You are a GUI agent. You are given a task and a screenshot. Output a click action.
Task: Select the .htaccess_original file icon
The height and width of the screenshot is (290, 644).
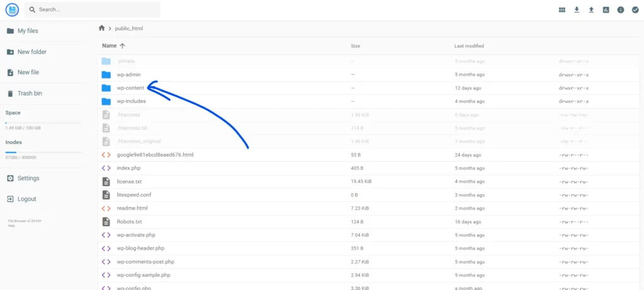106,141
